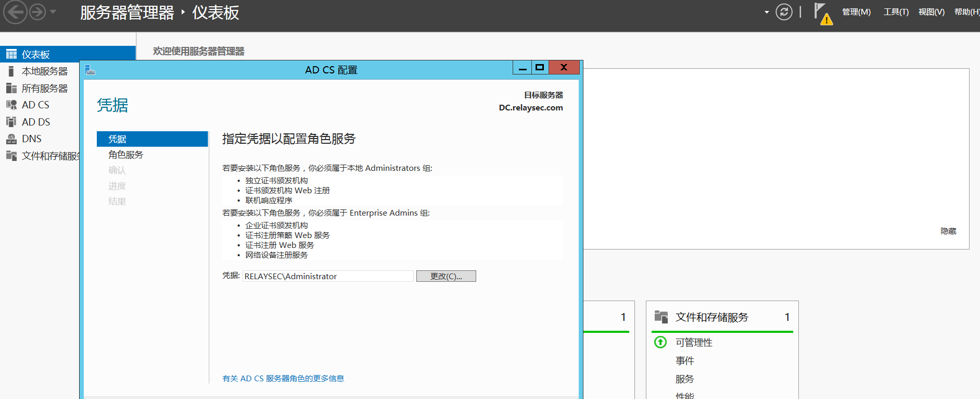Click the 结果 wizard step
980x399 pixels.
(x=117, y=202)
